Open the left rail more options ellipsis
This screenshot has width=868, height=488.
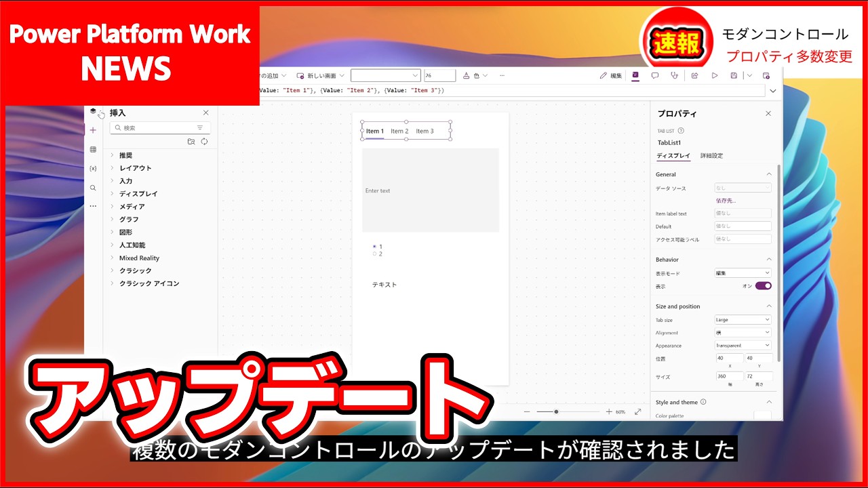click(x=93, y=206)
